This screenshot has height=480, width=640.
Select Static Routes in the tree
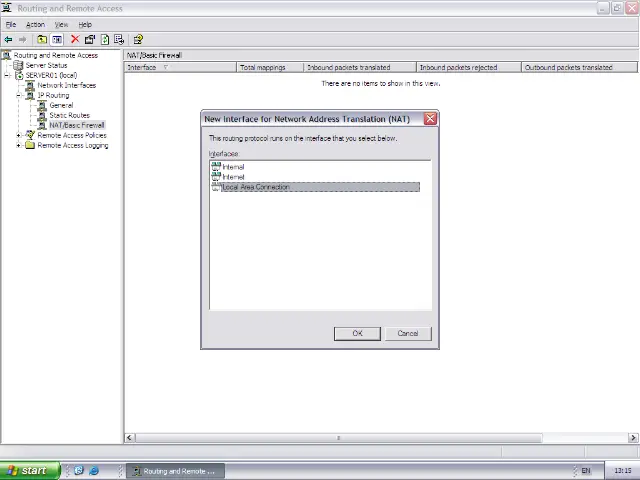pos(69,115)
